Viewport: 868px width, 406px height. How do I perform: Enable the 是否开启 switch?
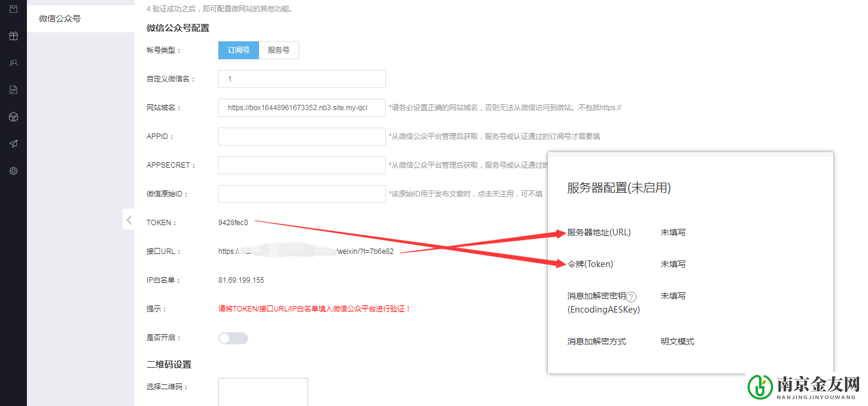click(233, 338)
